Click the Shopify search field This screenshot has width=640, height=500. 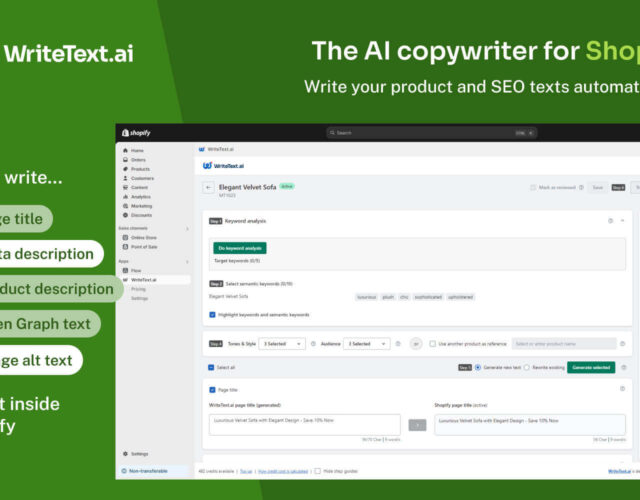coord(430,132)
